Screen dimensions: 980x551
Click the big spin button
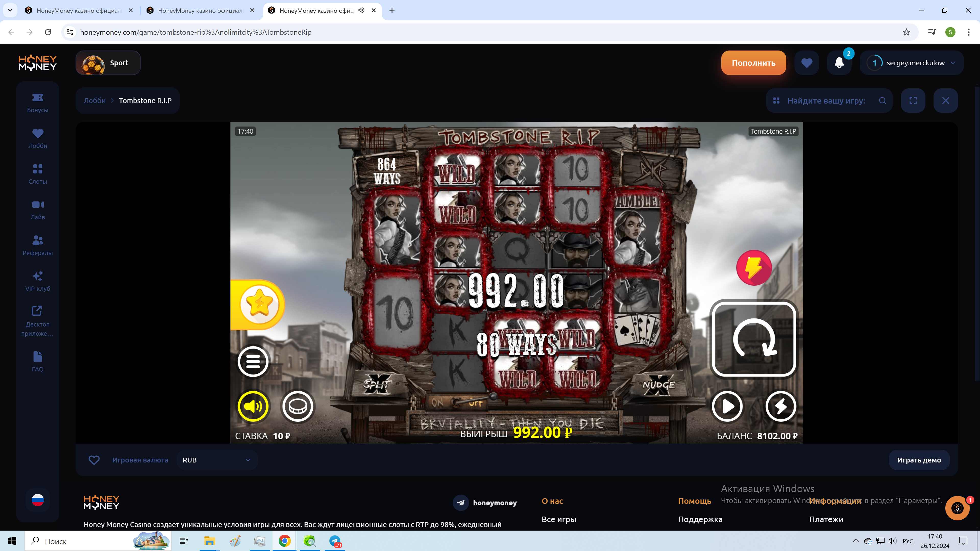tap(754, 339)
